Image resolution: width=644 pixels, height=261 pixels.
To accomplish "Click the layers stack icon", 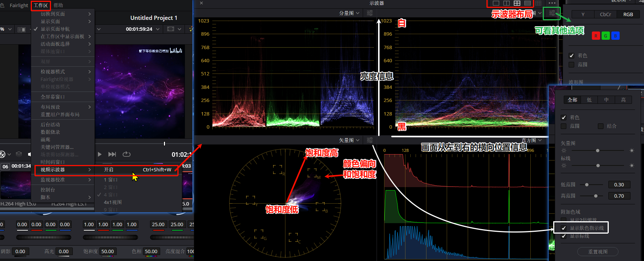I will (x=19, y=154).
